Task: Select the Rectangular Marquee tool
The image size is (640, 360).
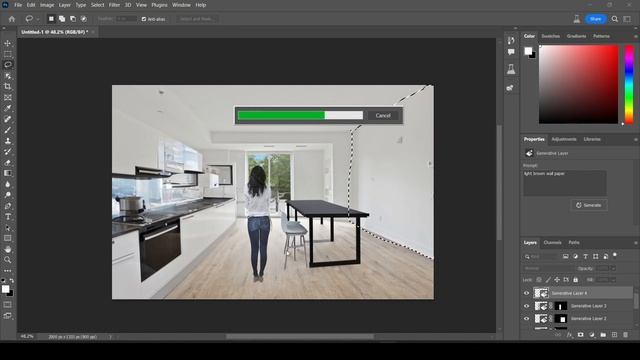Action: click(x=7, y=54)
